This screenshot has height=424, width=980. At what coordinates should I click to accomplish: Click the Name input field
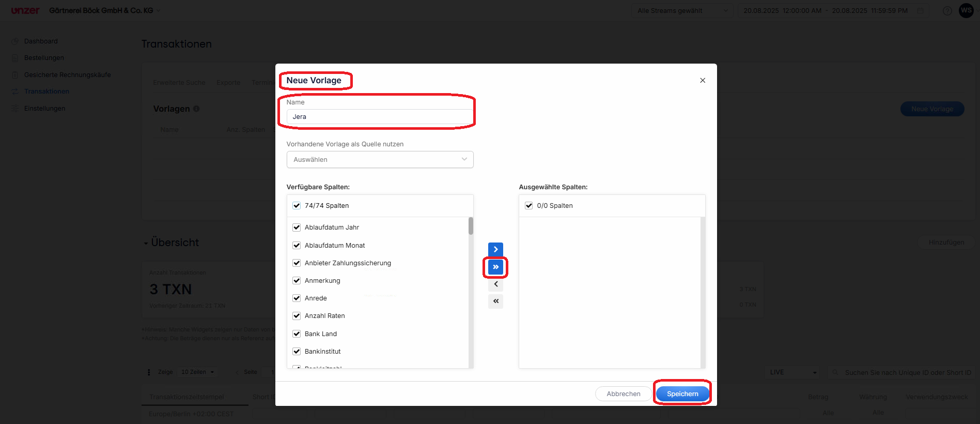tap(380, 117)
